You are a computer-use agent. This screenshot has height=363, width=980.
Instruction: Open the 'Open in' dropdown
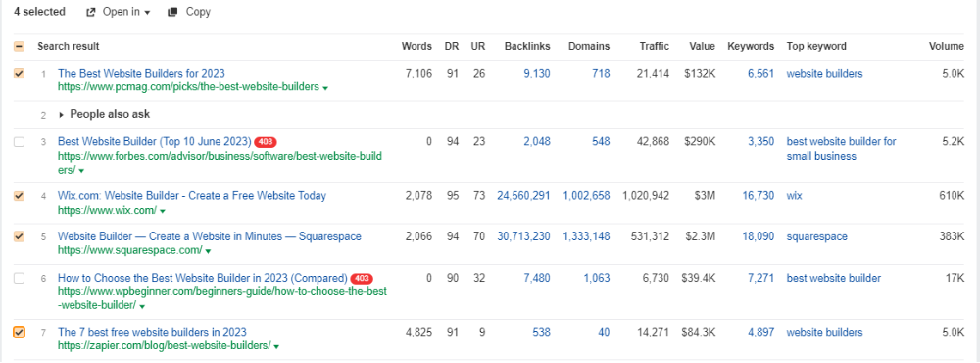pyautogui.click(x=119, y=12)
